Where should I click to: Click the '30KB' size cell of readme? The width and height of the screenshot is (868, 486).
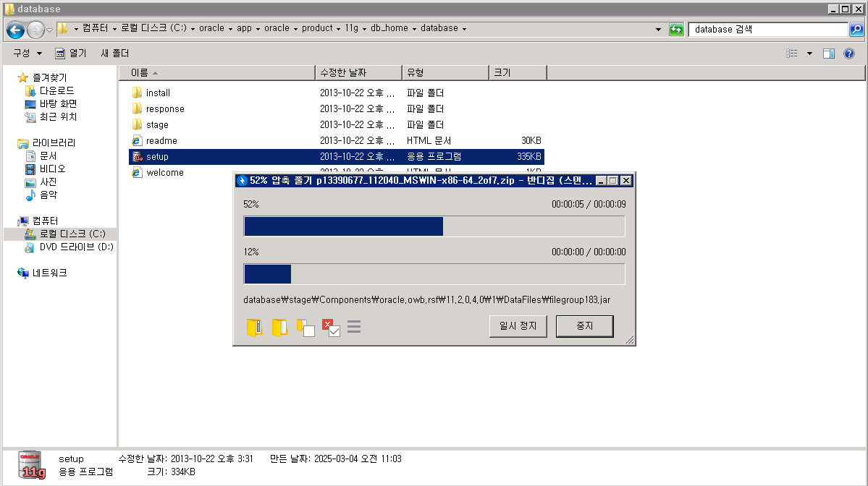click(531, 140)
